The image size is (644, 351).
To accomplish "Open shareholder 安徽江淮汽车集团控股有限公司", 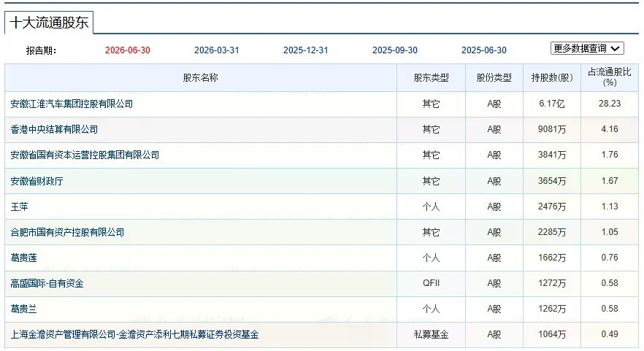I will (x=72, y=104).
